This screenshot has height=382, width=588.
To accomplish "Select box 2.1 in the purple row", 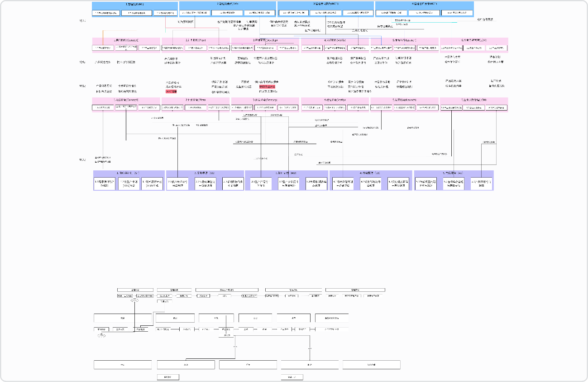I will [x=178, y=183].
